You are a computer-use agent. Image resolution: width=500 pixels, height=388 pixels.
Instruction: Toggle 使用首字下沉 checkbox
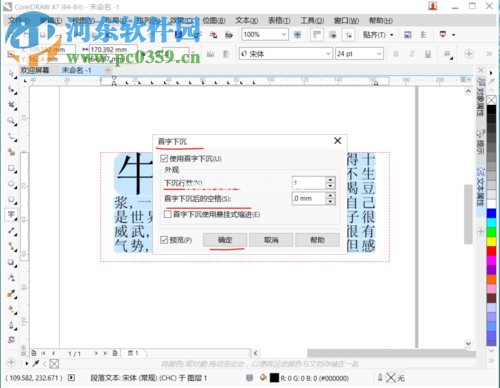point(164,159)
